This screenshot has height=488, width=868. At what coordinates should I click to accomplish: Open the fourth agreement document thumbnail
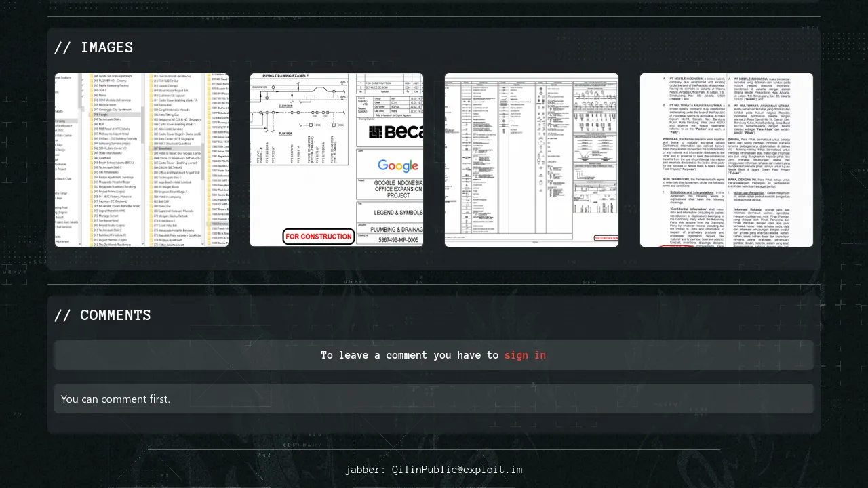(726, 160)
